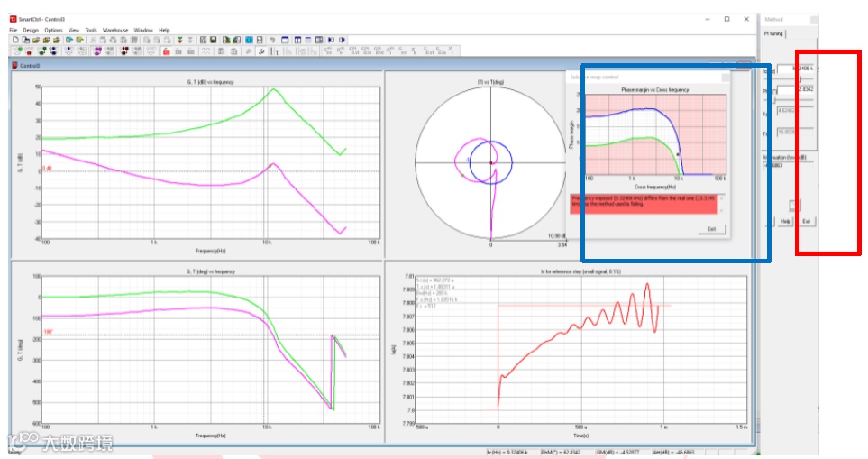Click the 'G, T (deg) vs frequency' plot title
The height and width of the screenshot is (459, 868).
210,271
